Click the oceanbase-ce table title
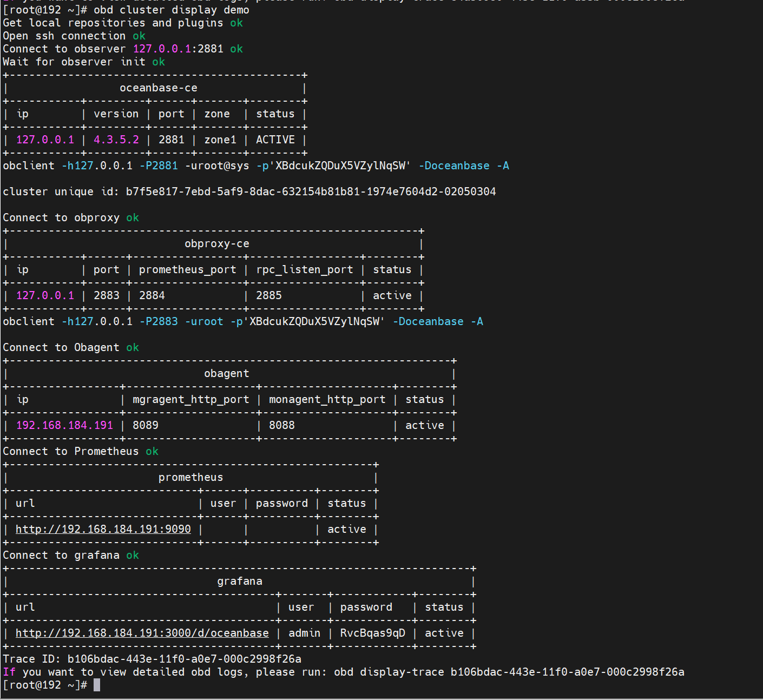This screenshot has height=700, width=763. point(159,88)
